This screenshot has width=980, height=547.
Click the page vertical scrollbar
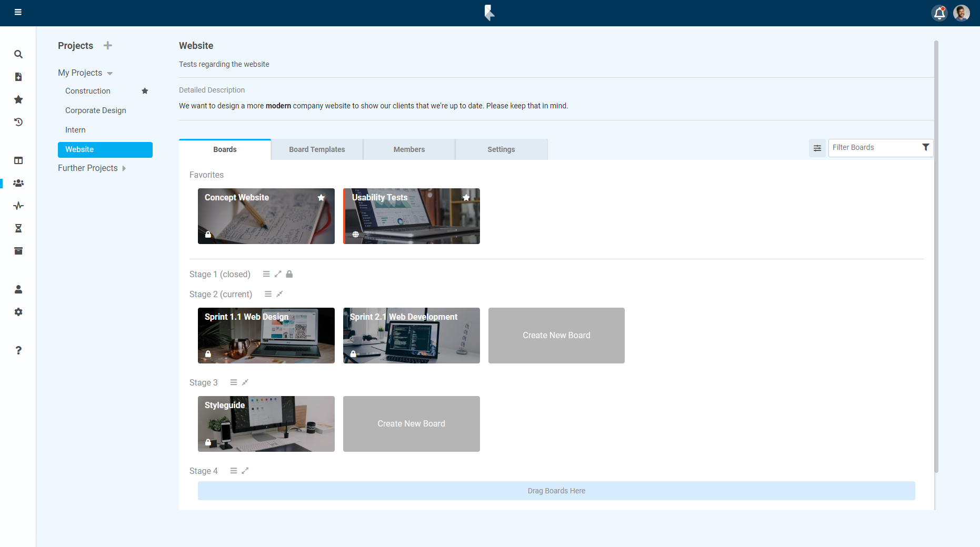936,257
